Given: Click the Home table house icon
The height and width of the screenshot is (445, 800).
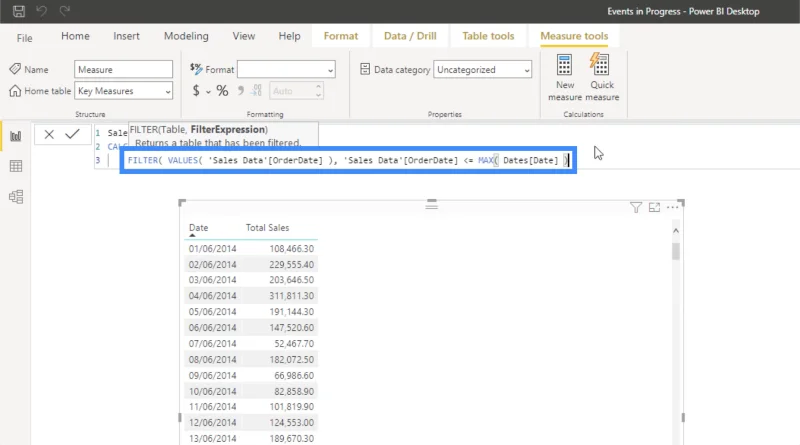Looking at the screenshot, I should point(15,91).
